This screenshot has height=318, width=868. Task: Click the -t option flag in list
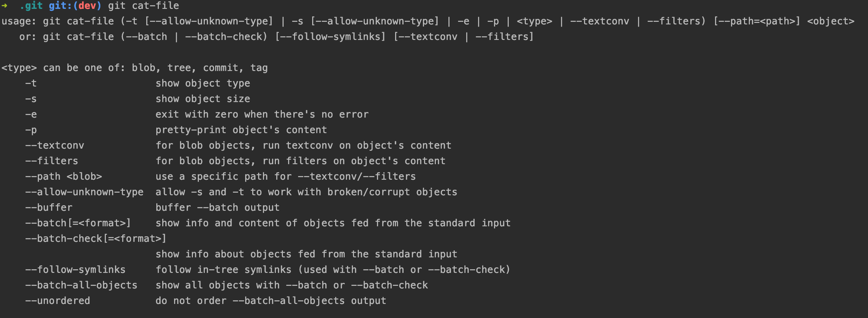click(31, 83)
